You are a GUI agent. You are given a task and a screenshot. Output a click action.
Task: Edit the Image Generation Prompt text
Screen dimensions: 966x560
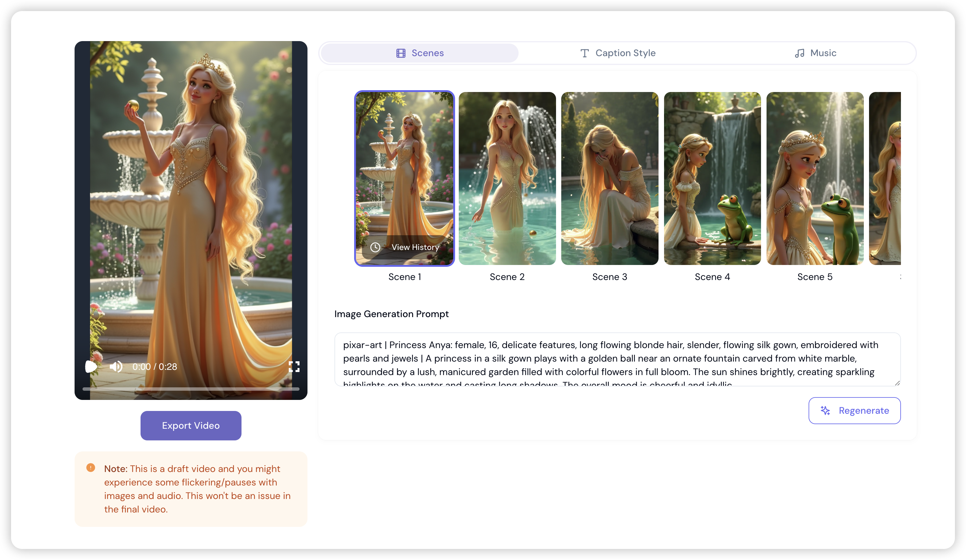pos(617,359)
